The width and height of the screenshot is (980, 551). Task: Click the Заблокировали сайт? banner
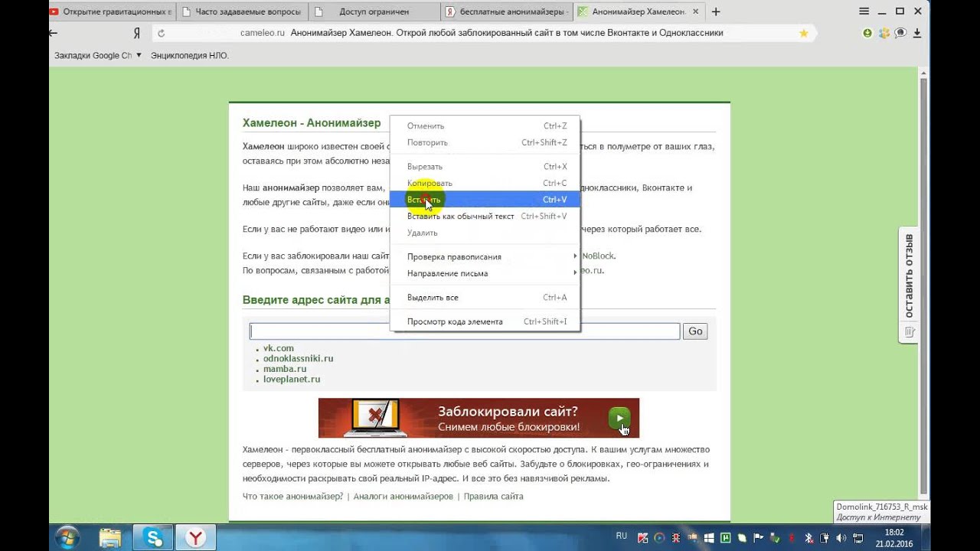click(479, 418)
